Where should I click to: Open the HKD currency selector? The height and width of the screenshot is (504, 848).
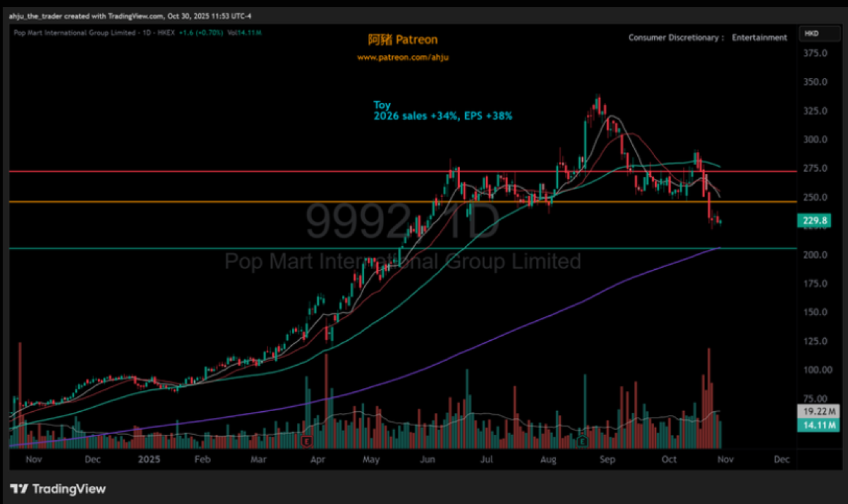click(811, 33)
